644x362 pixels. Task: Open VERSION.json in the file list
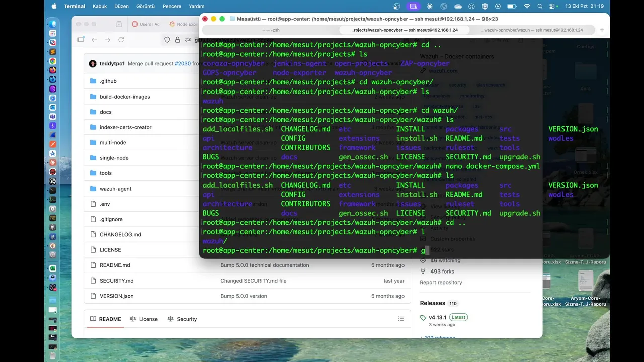(117, 296)
